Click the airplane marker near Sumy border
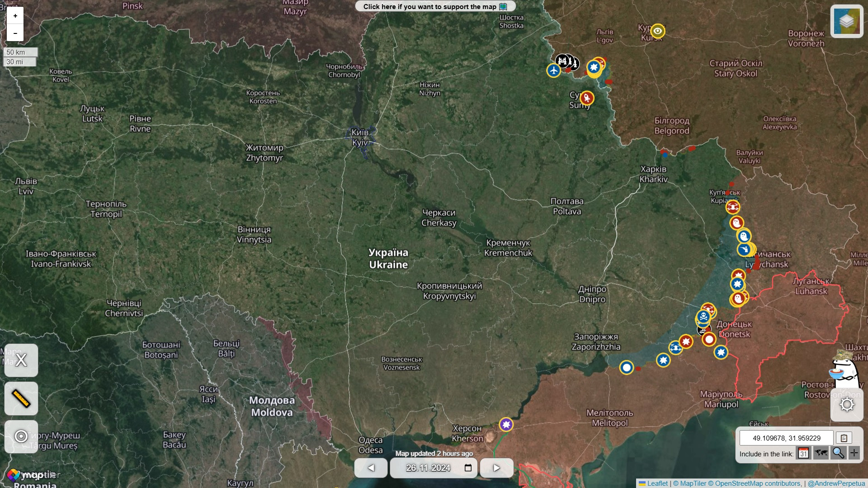Image resolution: width=868 pixels, height=488 pixels. [553, 70]
